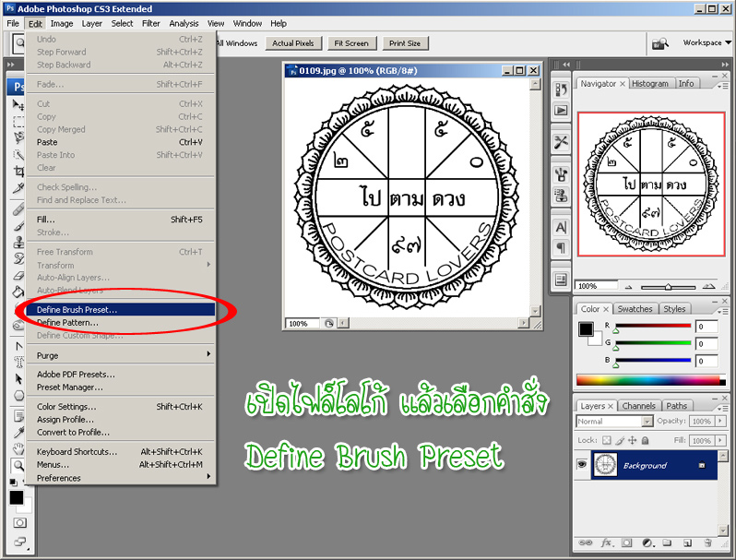Open the Layer Comps panel icon
The width and height of the screenshot is (736, 560).
[x=561, y=280]
